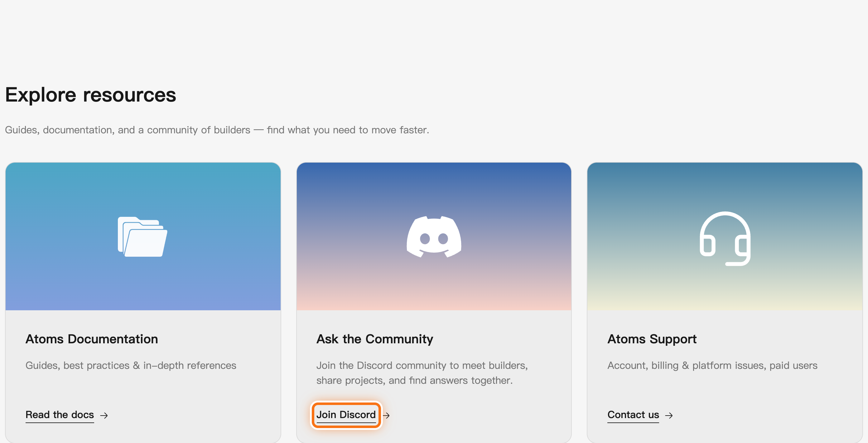Click 'Account, billing & platform issues' description

(x=712, y=365)
